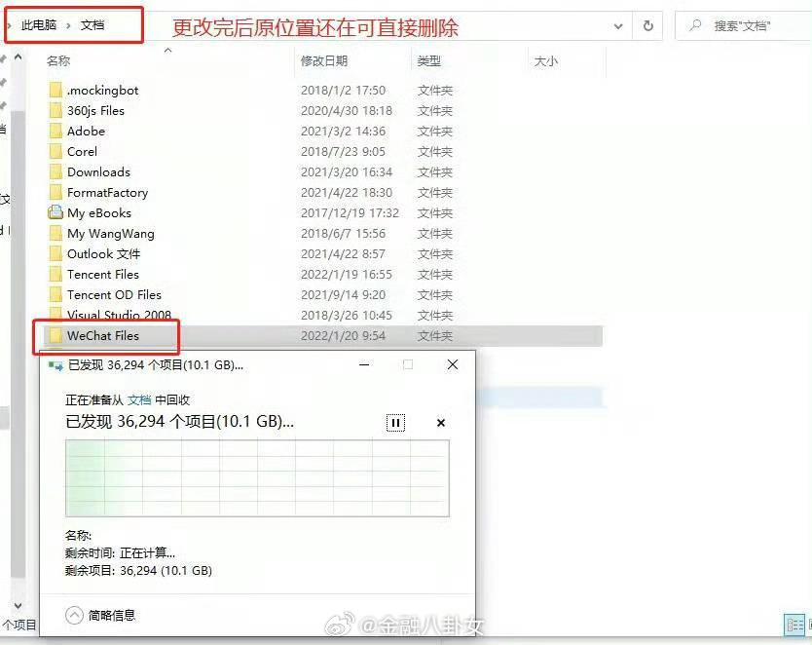Image resolution: width=812 pixels, height=645 pixels.
Task: Select the Tencent Files name
Action: (103, 274)
